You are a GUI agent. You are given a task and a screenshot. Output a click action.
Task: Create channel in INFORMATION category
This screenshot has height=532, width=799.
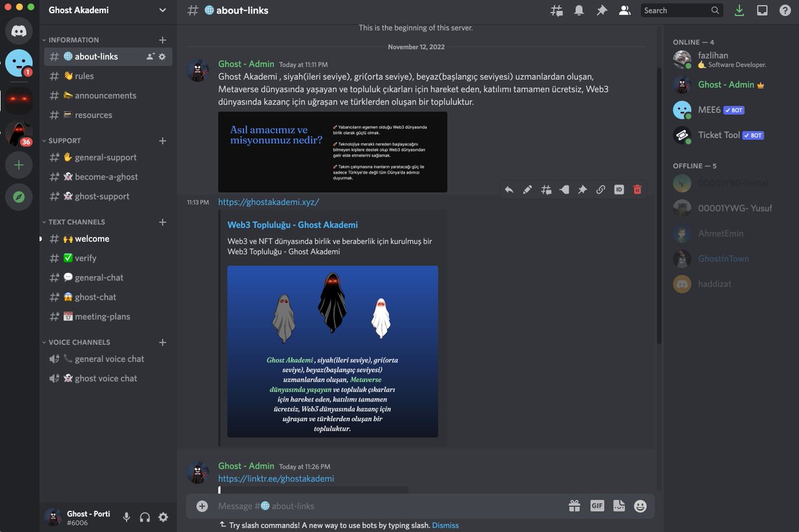point(162,40)
